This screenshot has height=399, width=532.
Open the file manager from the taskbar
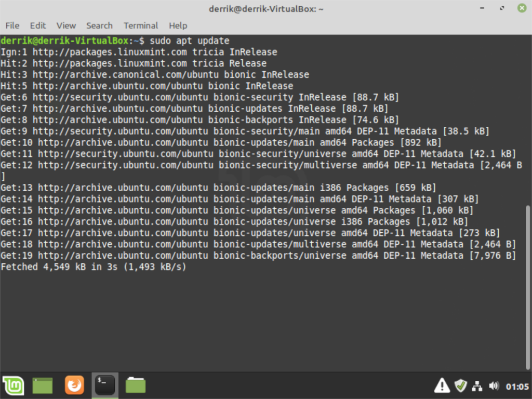pyautogui.click(x=136, y=385)
